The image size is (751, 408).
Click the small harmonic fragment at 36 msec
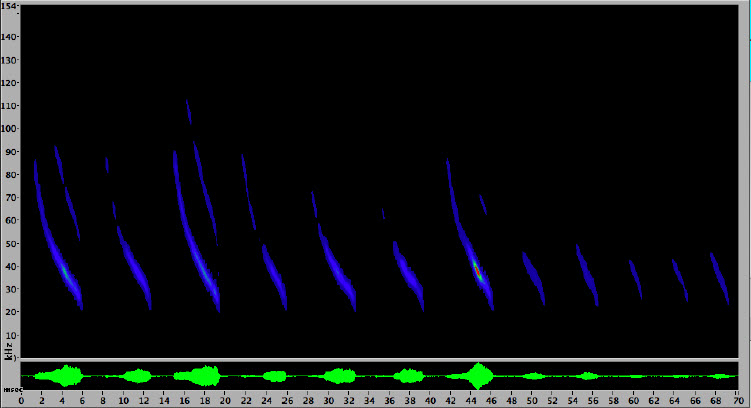(383, 213)
